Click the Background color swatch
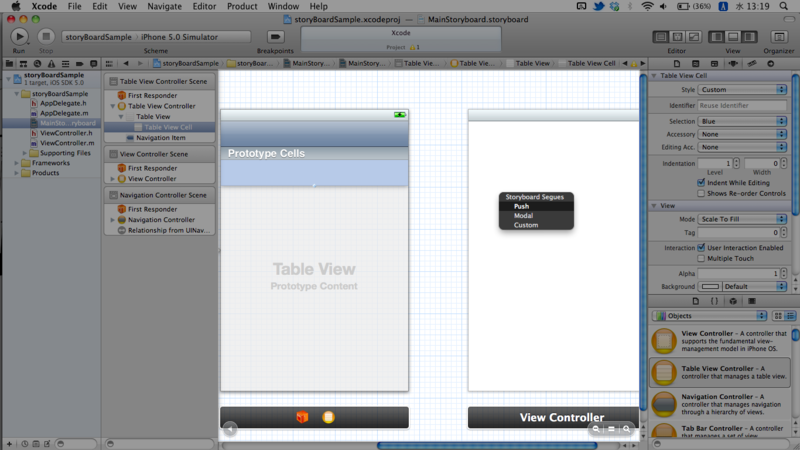800x450 pixels. tap(710, 286)
